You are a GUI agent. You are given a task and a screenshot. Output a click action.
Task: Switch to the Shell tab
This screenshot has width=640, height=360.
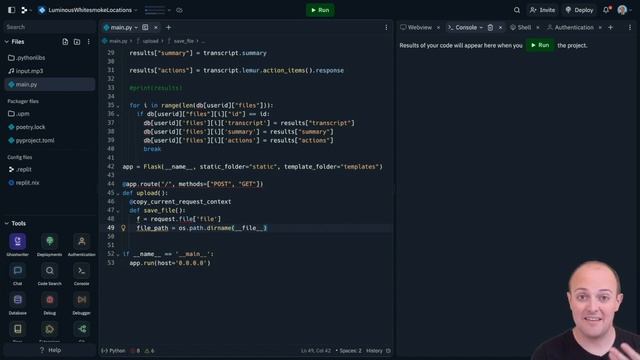(x=520, y=27)
